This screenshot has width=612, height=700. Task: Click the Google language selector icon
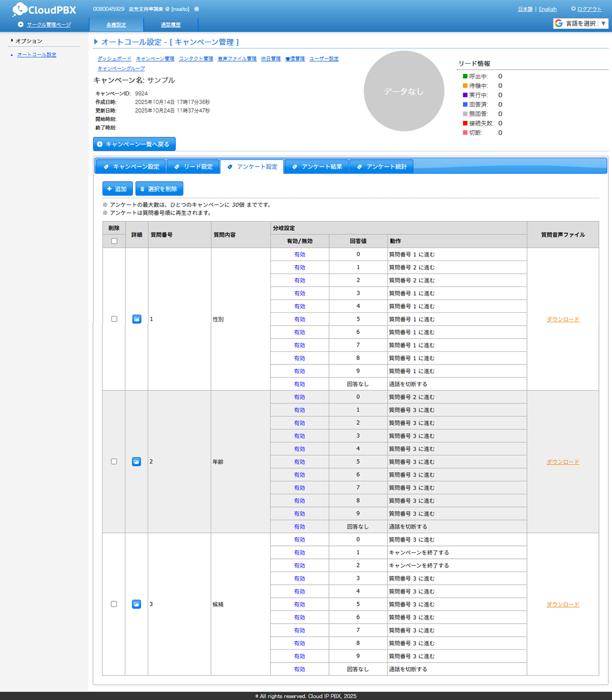coord(559,23)
